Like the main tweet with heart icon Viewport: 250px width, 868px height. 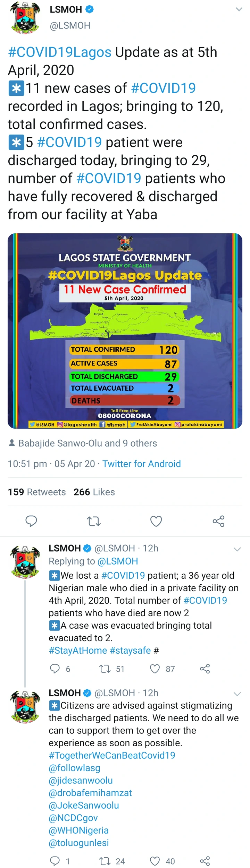[x=156, y=521]
